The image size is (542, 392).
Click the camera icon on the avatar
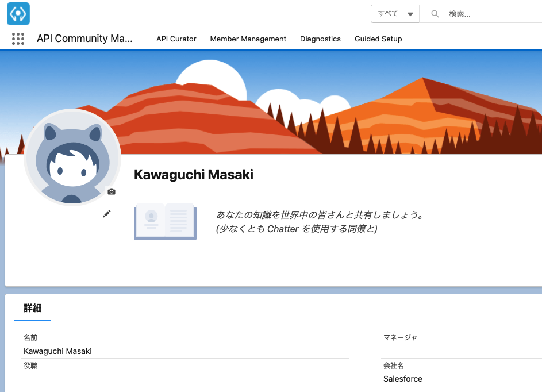coord(112,191)
